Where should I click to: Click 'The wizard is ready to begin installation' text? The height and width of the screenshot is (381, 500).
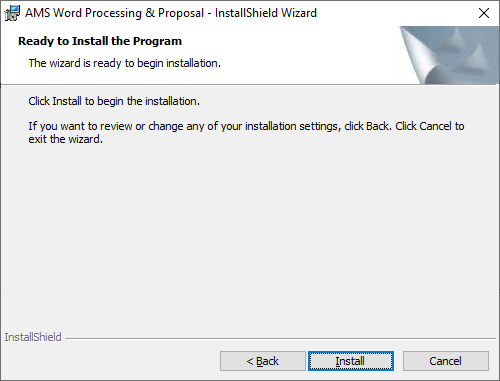(x=125, y=63)
